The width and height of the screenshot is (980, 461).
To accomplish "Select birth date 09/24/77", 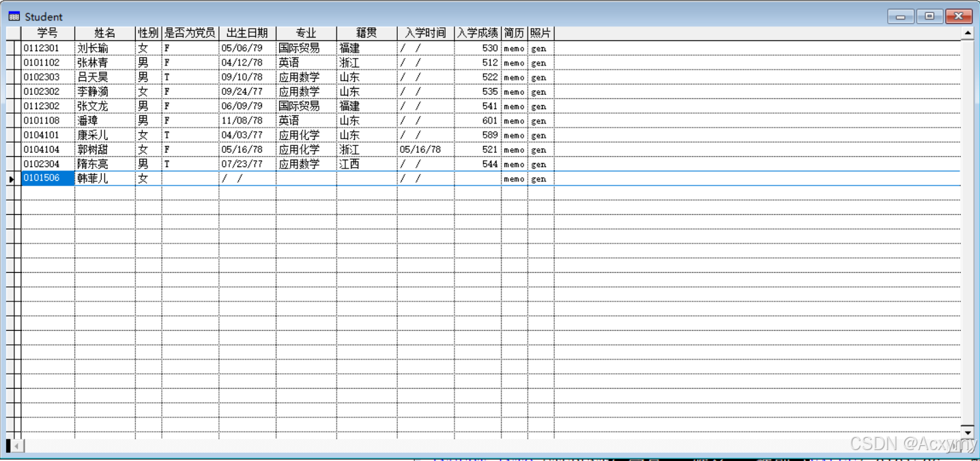I will point(247,91).
